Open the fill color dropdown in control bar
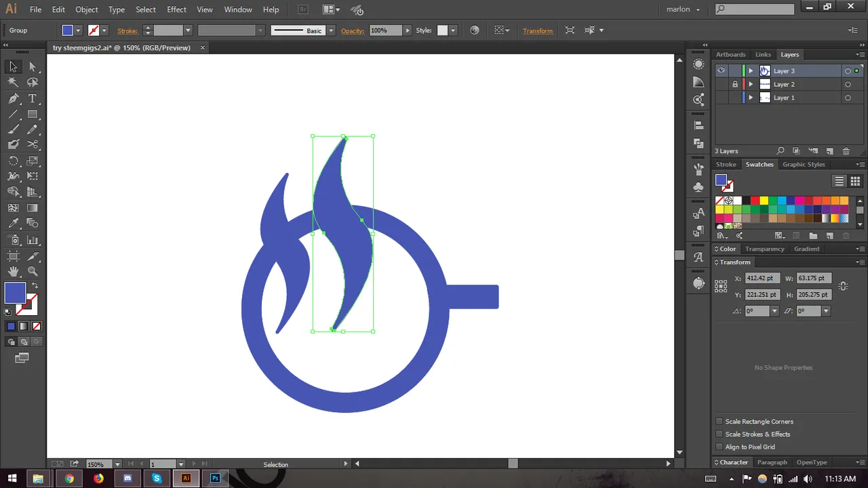Screen dimensions: 868x488 [x=79, y=30]
